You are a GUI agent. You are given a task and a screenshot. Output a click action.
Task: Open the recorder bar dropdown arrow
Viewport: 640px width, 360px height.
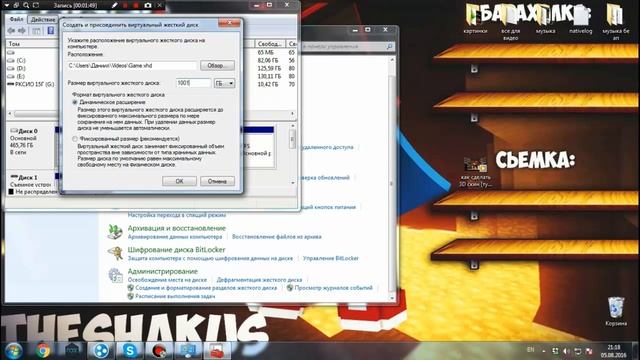click(x=7, y=5)
